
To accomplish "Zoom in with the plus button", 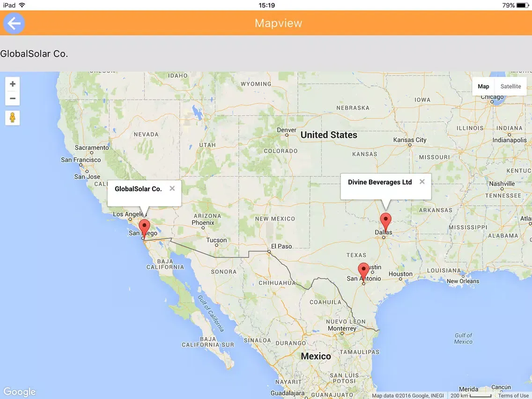I will (x=13, y=84).
